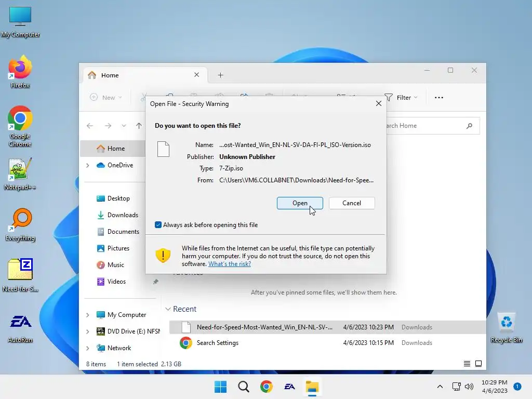Open Documents in the sidebar
The image size is (532, 399).
click(x=118, y=231)
